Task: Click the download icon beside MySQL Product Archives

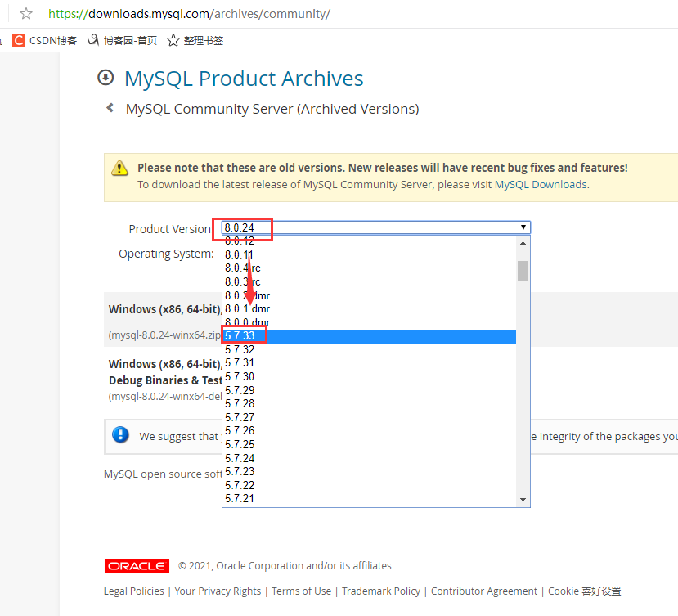Action: (x=106, y=78)
